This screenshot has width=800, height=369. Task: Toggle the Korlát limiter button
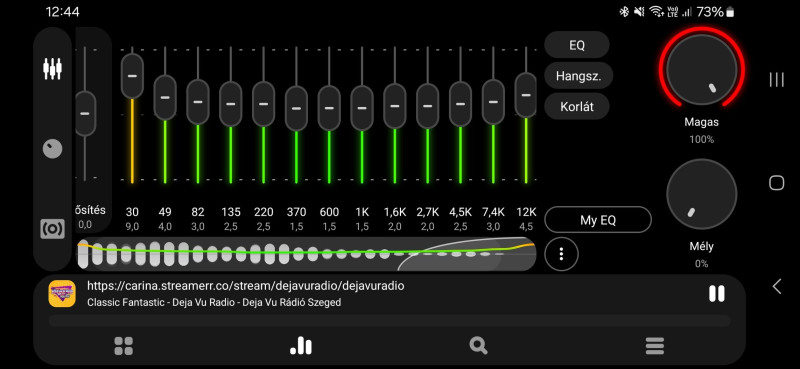577,107
